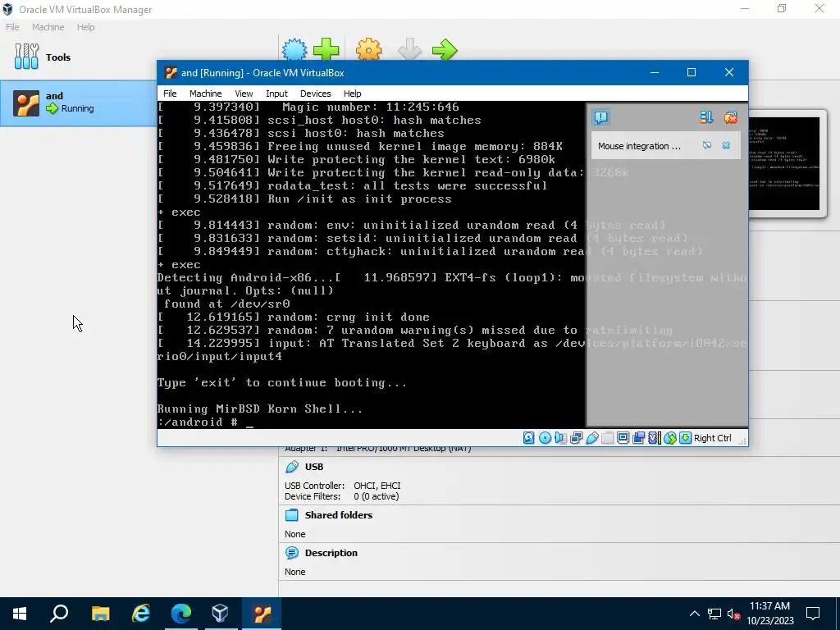Click the optical drive indicator in VM status bar
This screenshot has height=630, width=840.
[545, 438]
